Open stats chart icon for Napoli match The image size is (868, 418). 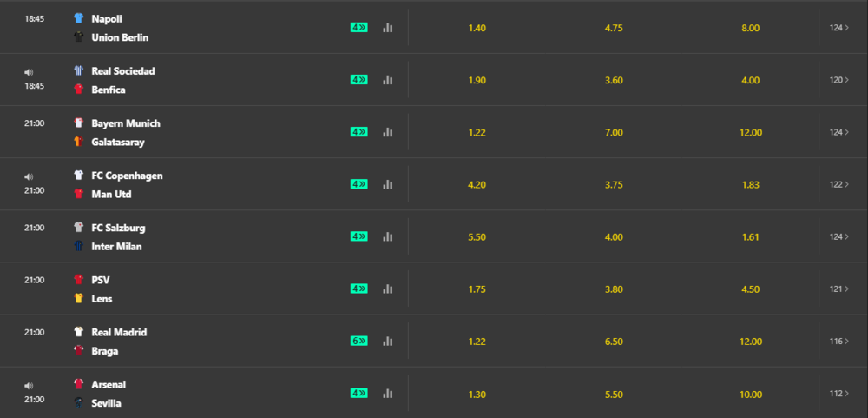[x=387, y=28]
